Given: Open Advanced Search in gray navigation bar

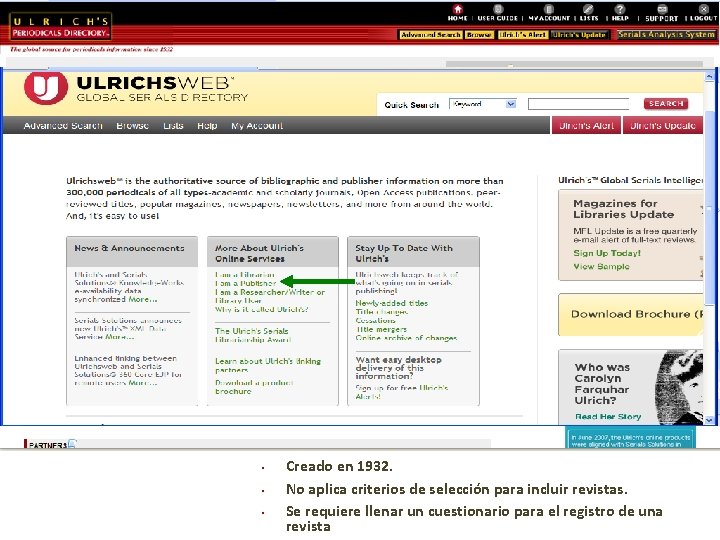Looking at the screenshot, I should click(63, 125).
